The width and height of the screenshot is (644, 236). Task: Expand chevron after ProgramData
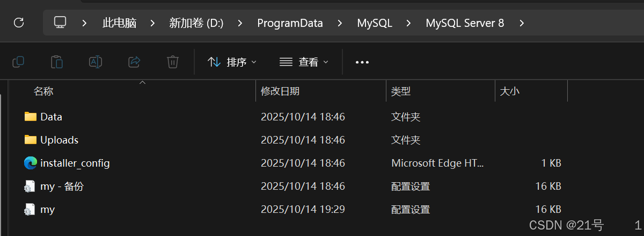coord(340,23)
